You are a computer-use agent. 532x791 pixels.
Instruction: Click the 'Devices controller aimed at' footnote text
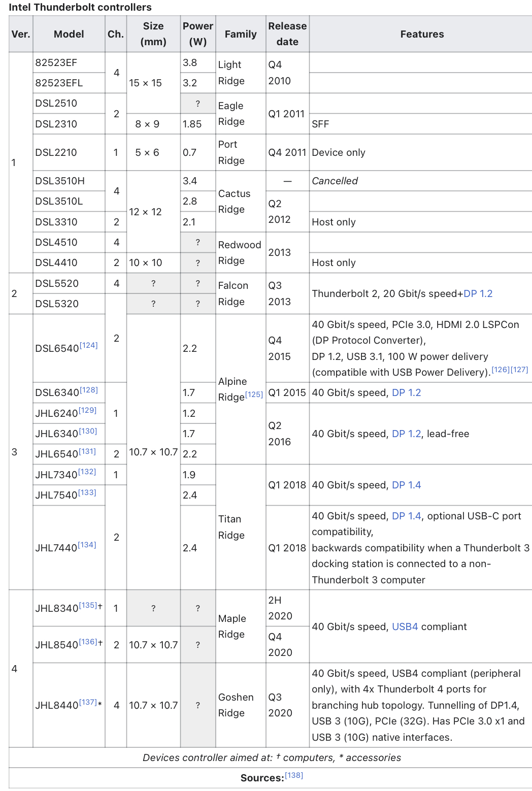tap(272, 757)
